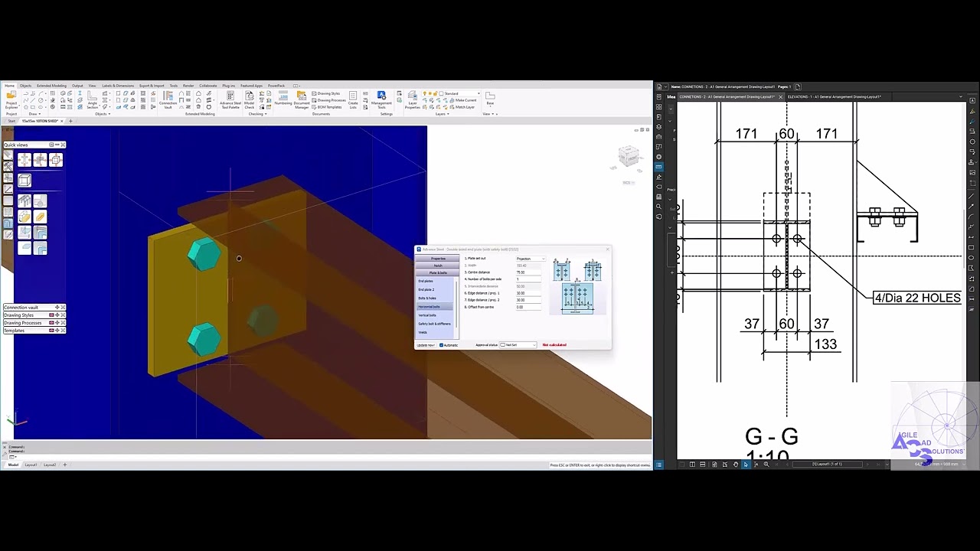Switch to the Extended Modeling tab
The height and width of the screenshot is (551, 980).
pyautogui.click(x=51, y=86)
